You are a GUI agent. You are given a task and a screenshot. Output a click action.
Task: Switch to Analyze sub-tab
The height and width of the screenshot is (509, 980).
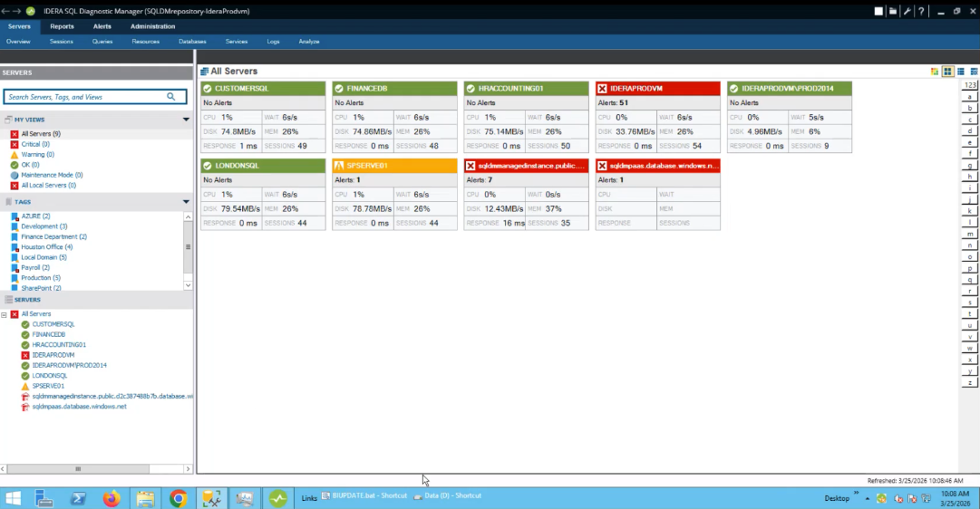point(309,42)
